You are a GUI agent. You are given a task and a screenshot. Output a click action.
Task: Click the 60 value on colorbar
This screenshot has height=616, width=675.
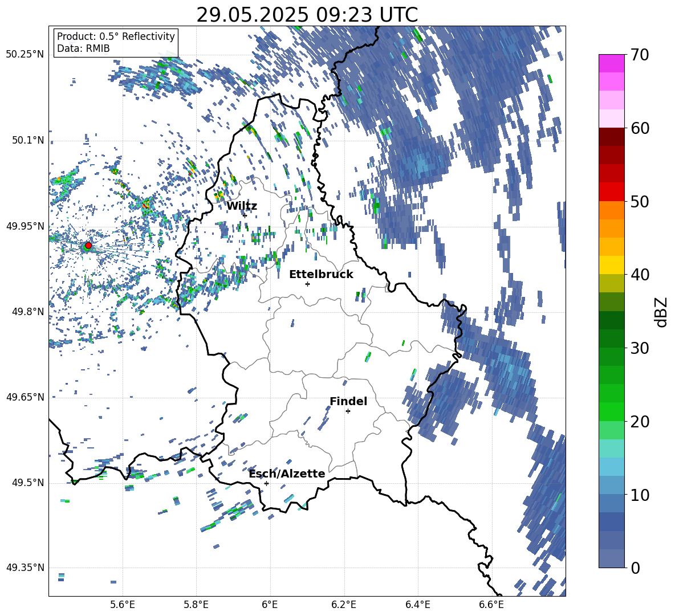click(x=640, y=128)
